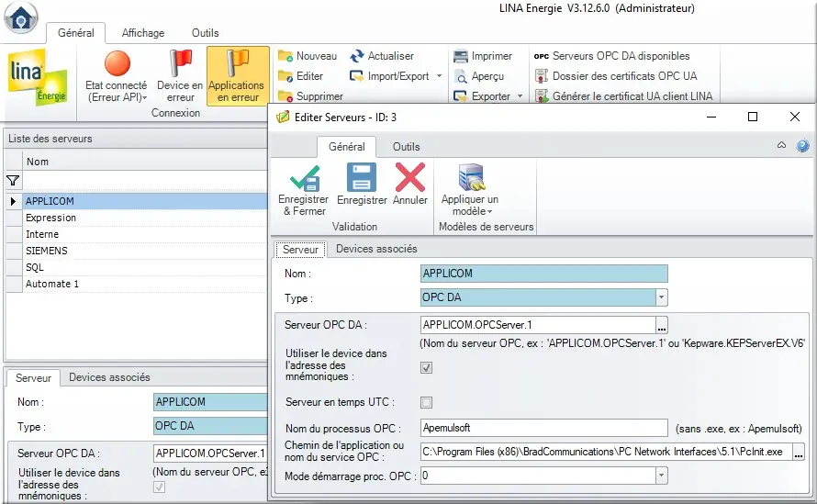
Task: Collapse the editor ribbon with caret icon
Action: pos(781,145)
